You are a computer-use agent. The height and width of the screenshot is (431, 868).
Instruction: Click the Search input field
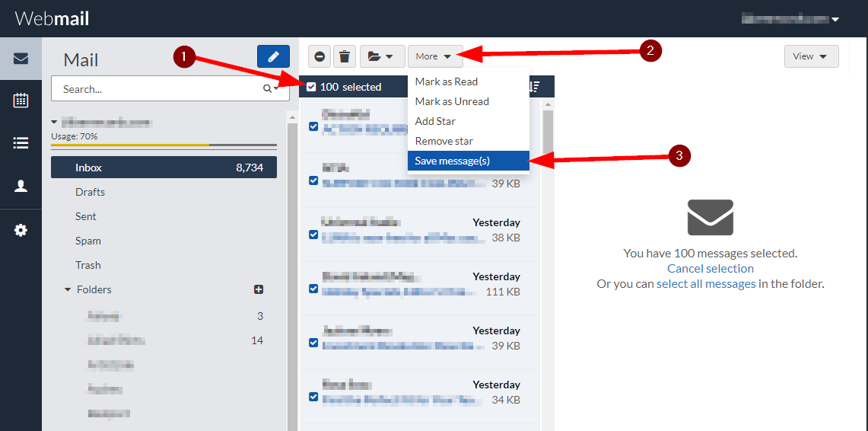(156, 89)
